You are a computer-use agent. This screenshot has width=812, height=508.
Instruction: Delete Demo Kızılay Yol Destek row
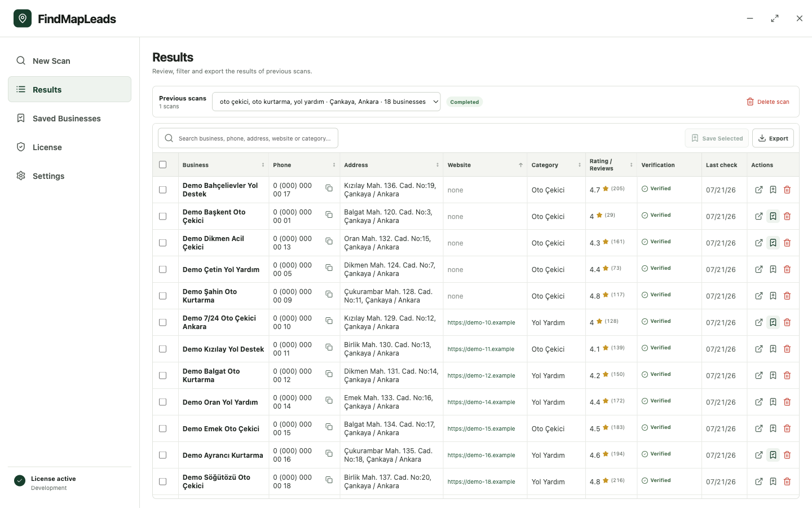click(787, 349)
